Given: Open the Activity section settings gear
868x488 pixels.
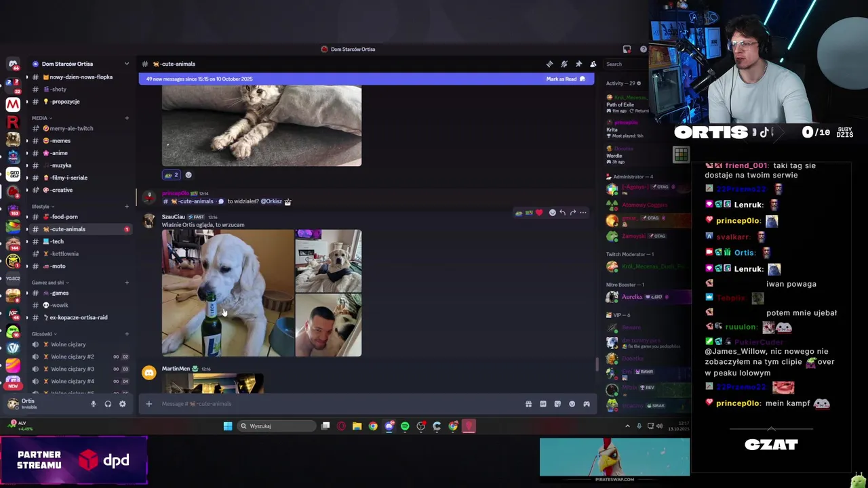Looking at the screenshot, I should pyautogui.click(x=638, y=83).
